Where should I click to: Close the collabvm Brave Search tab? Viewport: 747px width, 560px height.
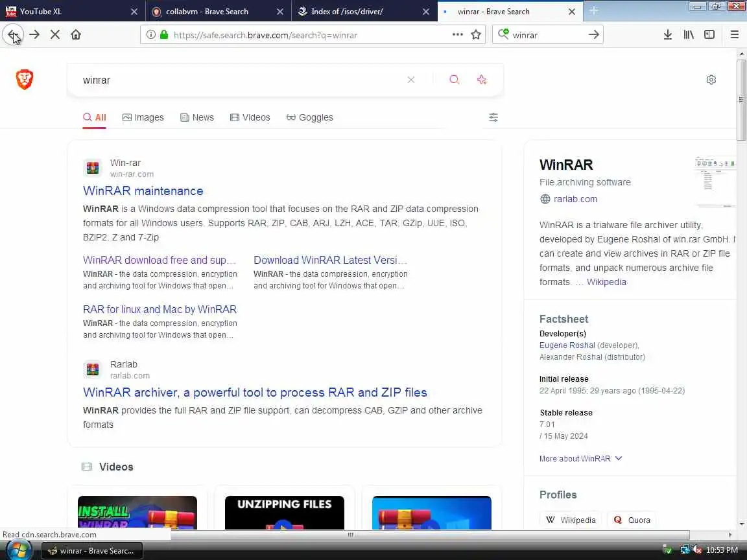[280, 12]
